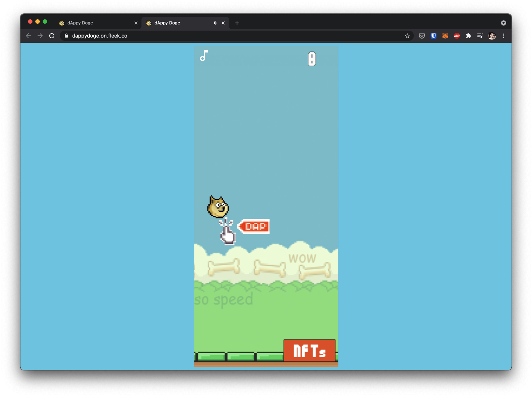Viewport: 532px width, 397px height.
Task: Switch to the first dAppy Doge tab
Action: point(98,23)
